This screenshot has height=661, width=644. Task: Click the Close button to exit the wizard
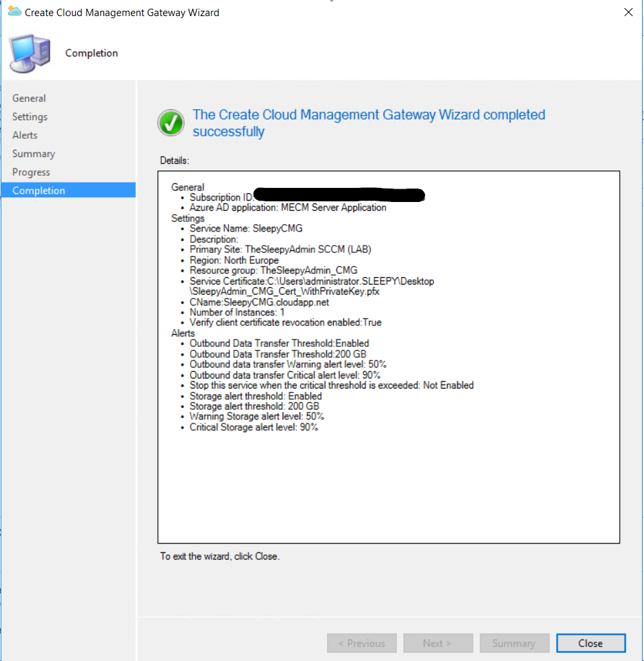[x=590, y=643]
